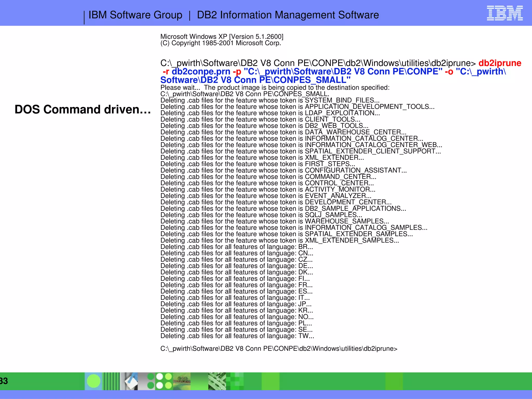Image resolution: width=532 pixels, height=399 pixels.
Task: Click the language TW deletion line
Action: [237, 336]
